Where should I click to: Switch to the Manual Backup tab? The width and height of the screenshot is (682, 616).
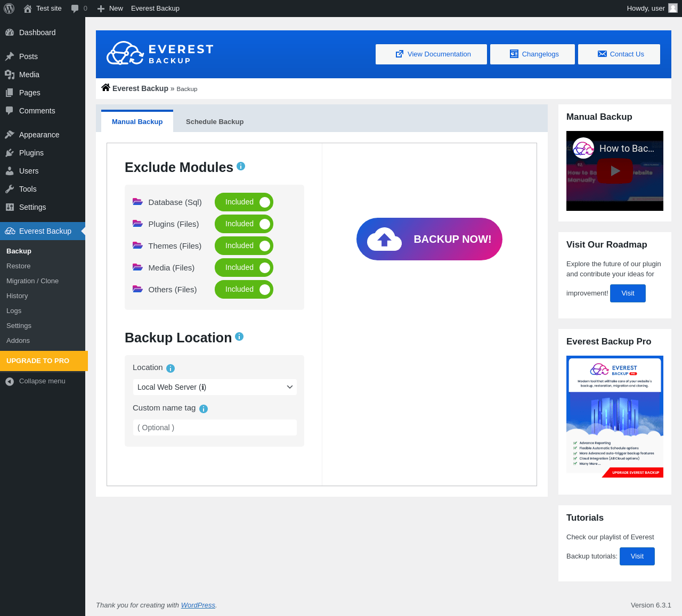click(137, 121)
